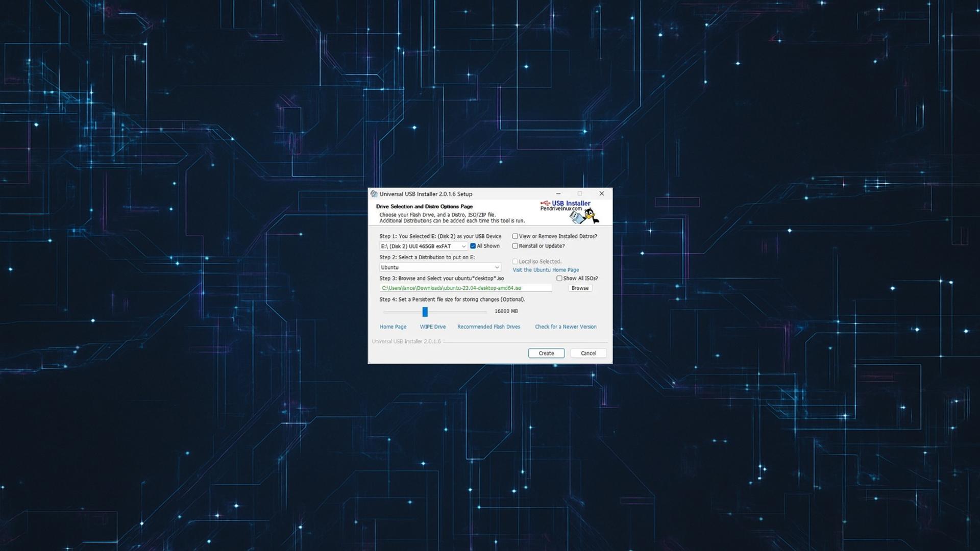
Task: Minimize the installer window
Action: pos(558,194)
